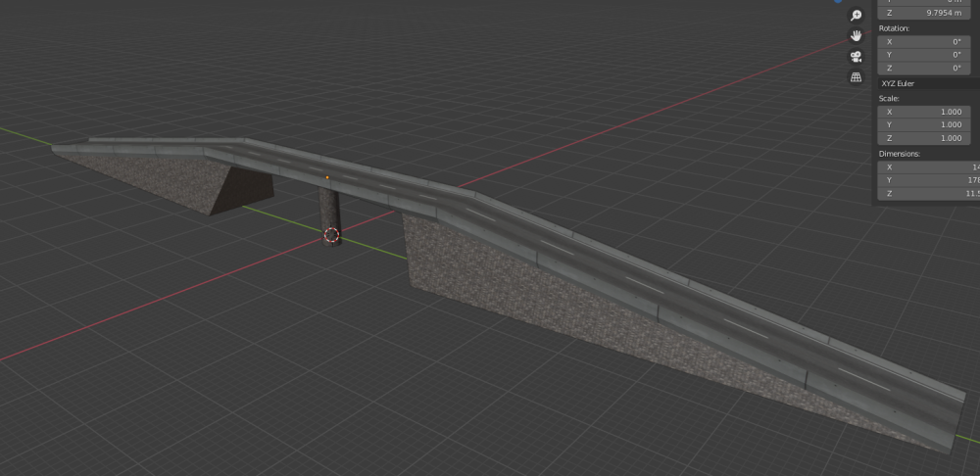Click the Location Z field showing 9.7954 m
980x476 pixels.
pyautogui.click(x=925, y=13)
